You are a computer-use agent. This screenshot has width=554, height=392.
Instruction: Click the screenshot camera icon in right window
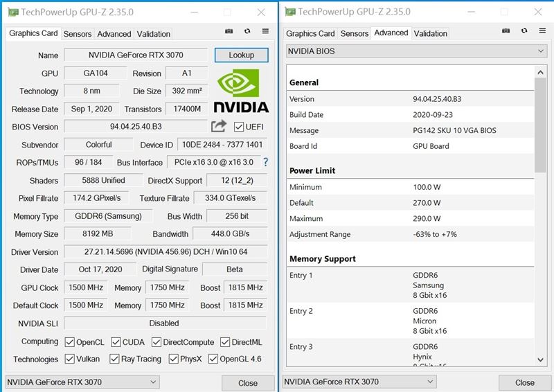(506, 30)
